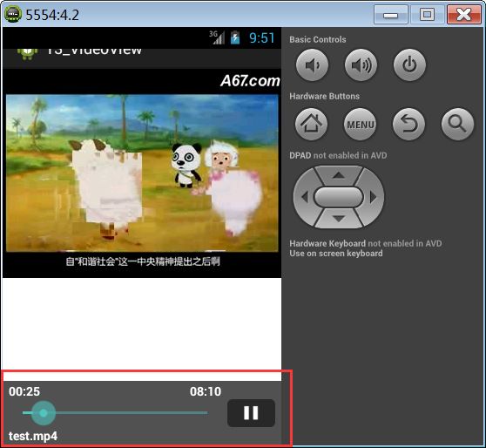This screenshot has width=486, height=448.
Task: Tap the Android app icon in the action bar
Action: point(27,54)
